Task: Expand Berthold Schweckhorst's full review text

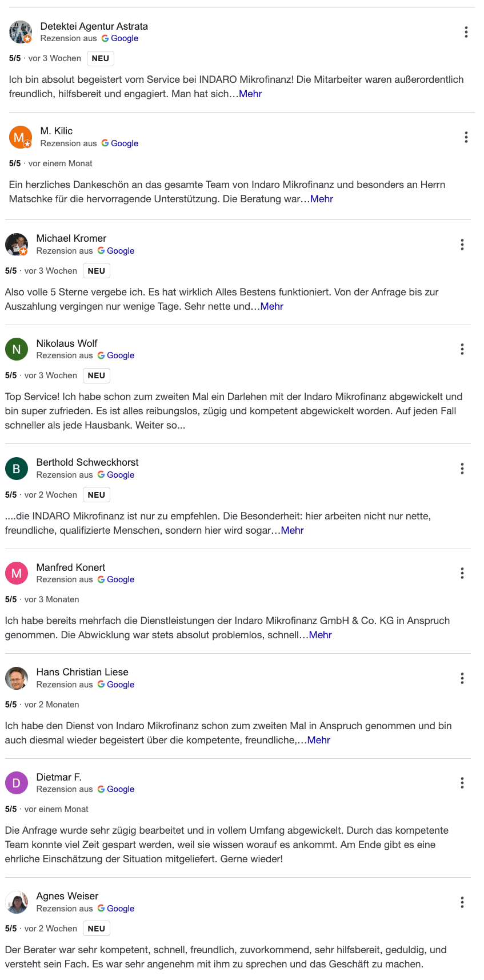Action: point(291,530)
